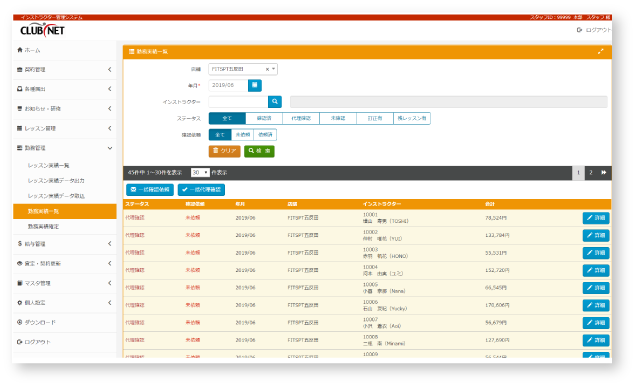637x387 pixels.
Task: Click the 一括代理確認 button
Action: (202, 190)
